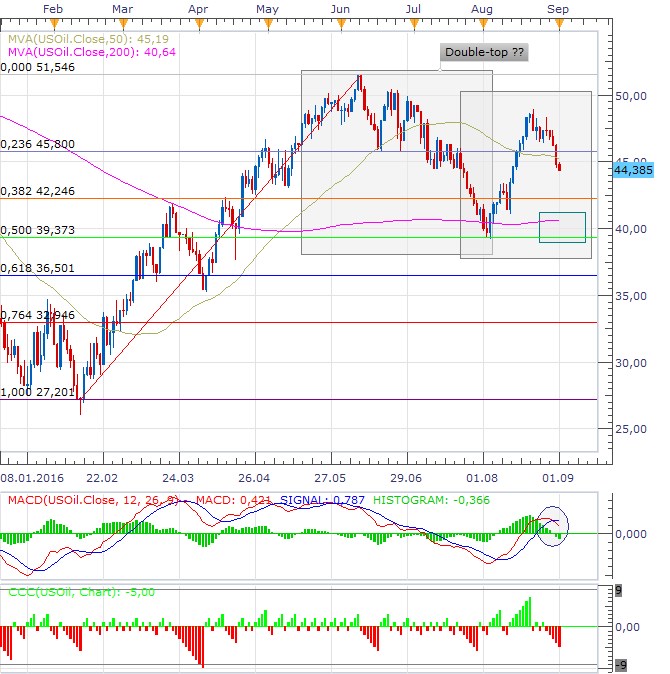This screenshot has height=674, width=670.
Task: Select the MACD(USOil.Close, 12, 26, 9) panel title
Action: coord(96,500)
